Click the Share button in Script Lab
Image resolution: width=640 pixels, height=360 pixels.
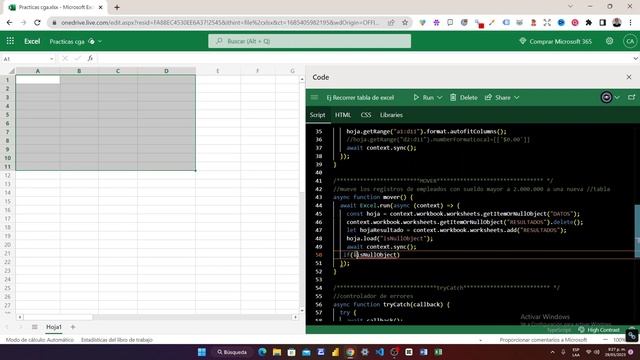498,98
